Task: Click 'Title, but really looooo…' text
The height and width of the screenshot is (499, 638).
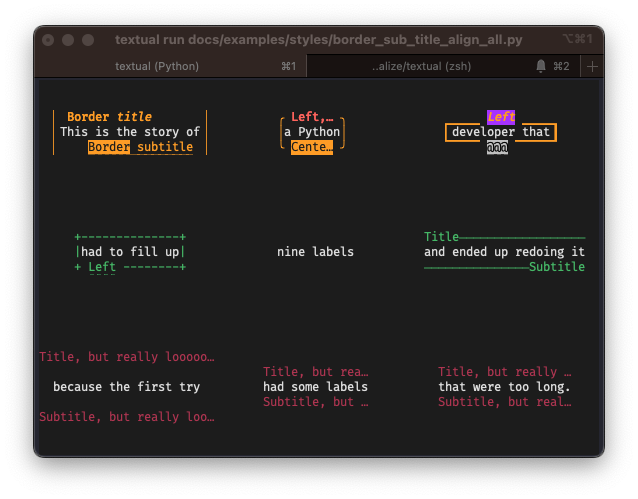Action: pyautogui.click(x=127, y=357)
